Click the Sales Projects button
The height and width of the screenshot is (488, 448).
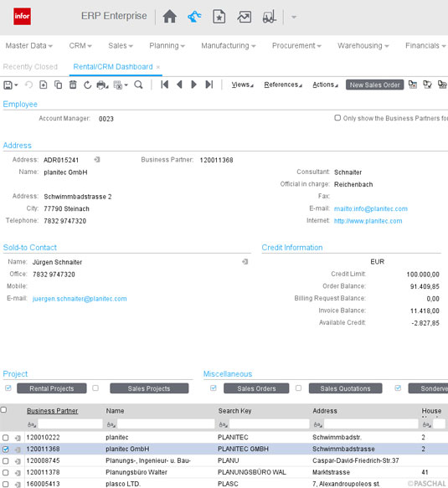coord(149,388)
